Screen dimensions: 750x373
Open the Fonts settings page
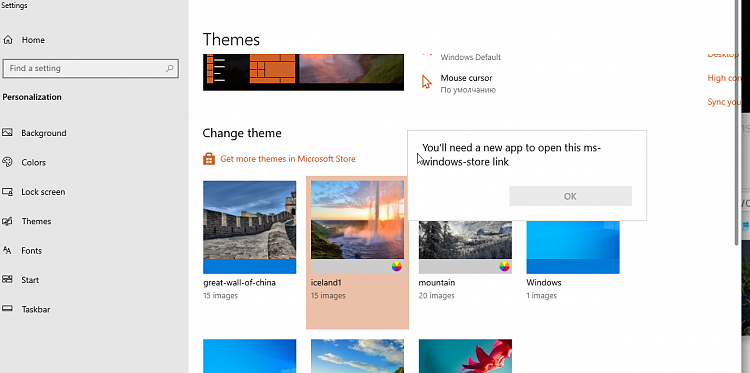click(x=32, y=251)
